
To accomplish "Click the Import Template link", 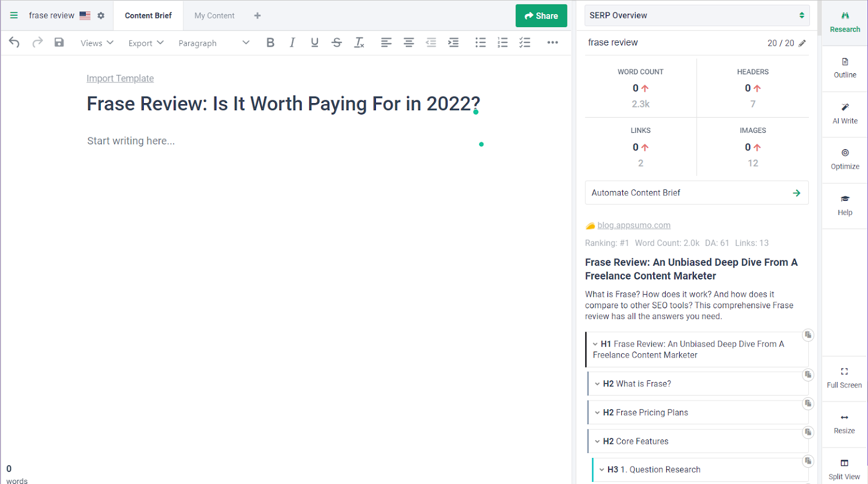I will coord(120,78).
